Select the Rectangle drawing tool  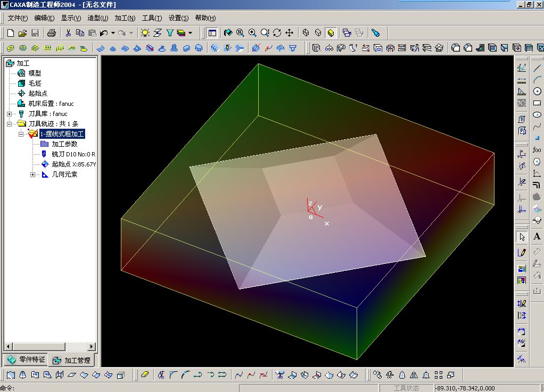click(x=537, y=103)
